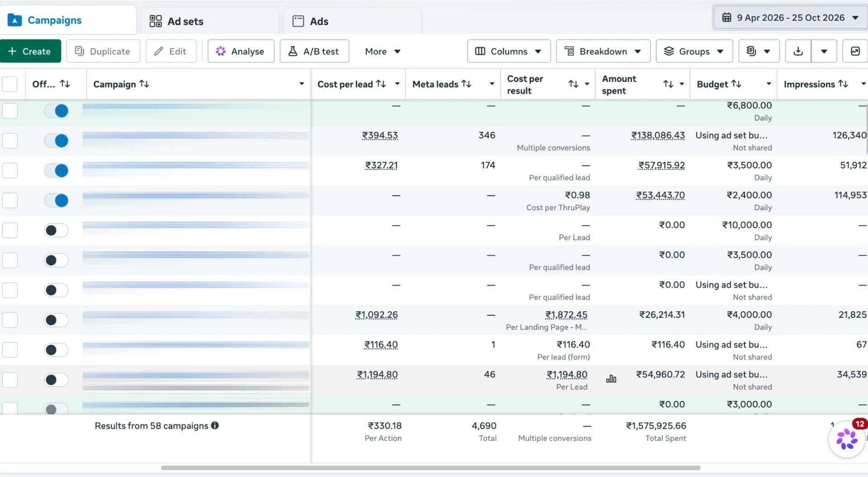The height and width of the screenshot is (477, 868).
Task: Turn off the ₹0.98 Cost per ThruPlay campaign
Action: pyautogui.click(x=57, y=200)
